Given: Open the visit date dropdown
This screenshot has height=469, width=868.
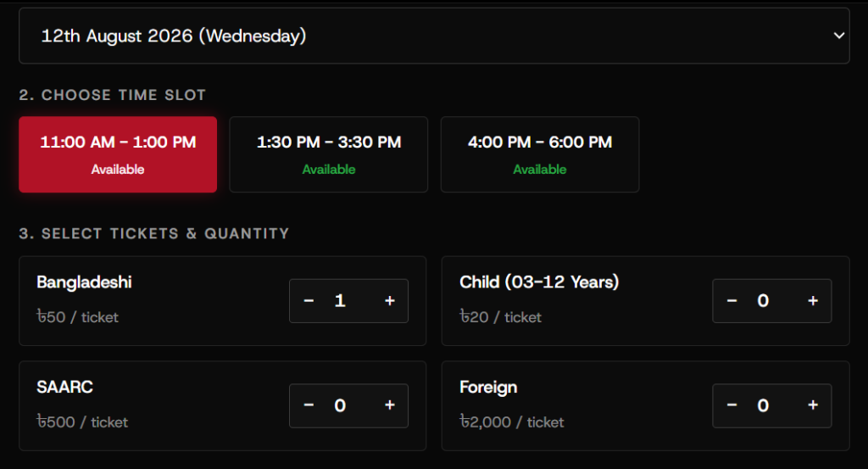Looking at the screenshot, I should pos(434,36).
